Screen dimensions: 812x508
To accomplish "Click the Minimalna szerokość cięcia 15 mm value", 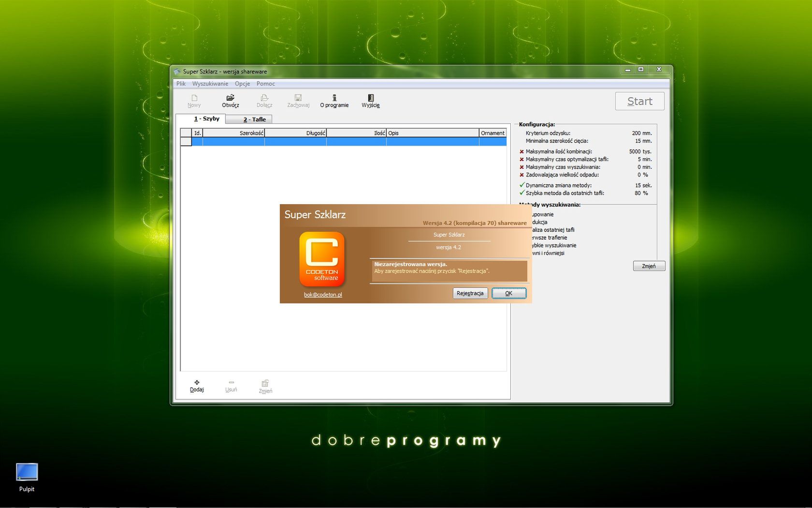I will point(643,141).
